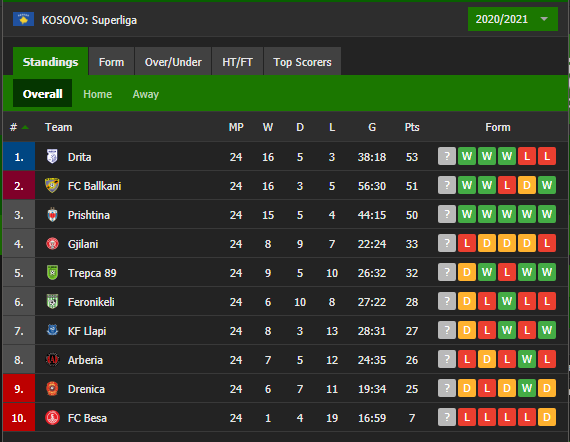This screenshot has height=442, width=570.
Task: Click the FC Besa club badge
Action: (52, 418)
